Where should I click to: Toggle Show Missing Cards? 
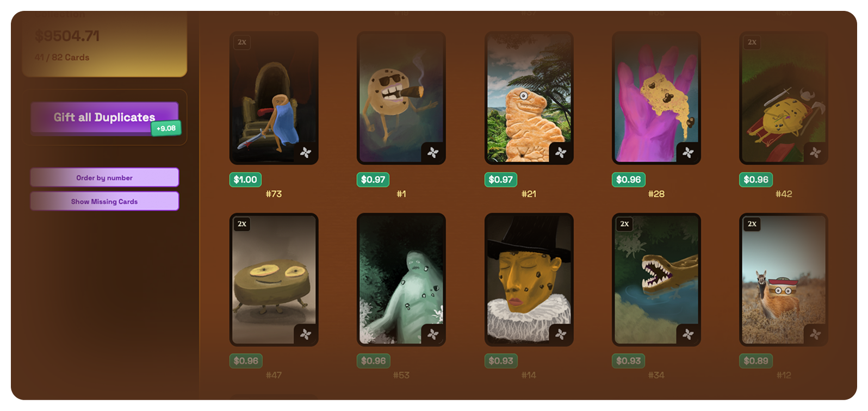(x=104, y=202)
